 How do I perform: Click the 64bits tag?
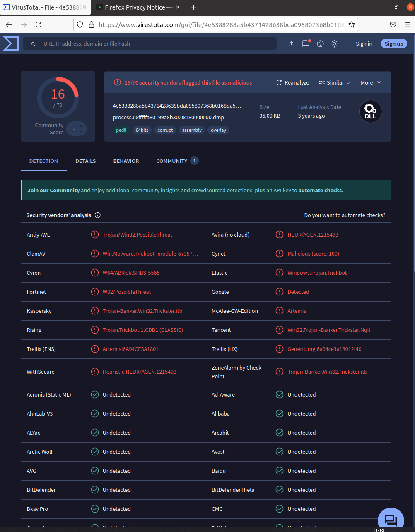pyautogui.click(x=142, y=130)
